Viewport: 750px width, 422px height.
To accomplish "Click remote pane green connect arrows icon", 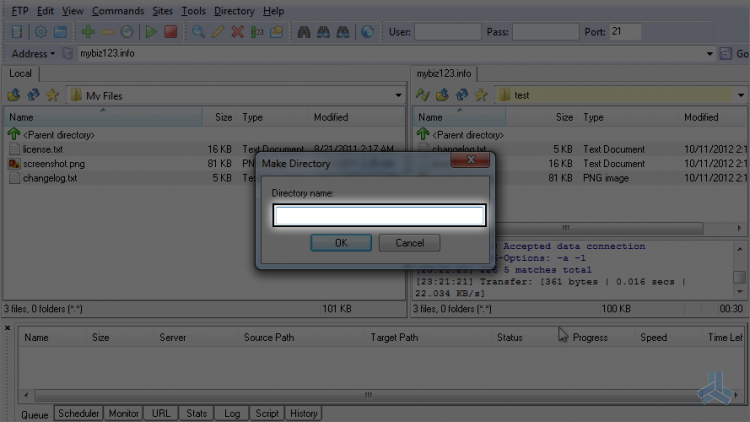I will (422, 95).
